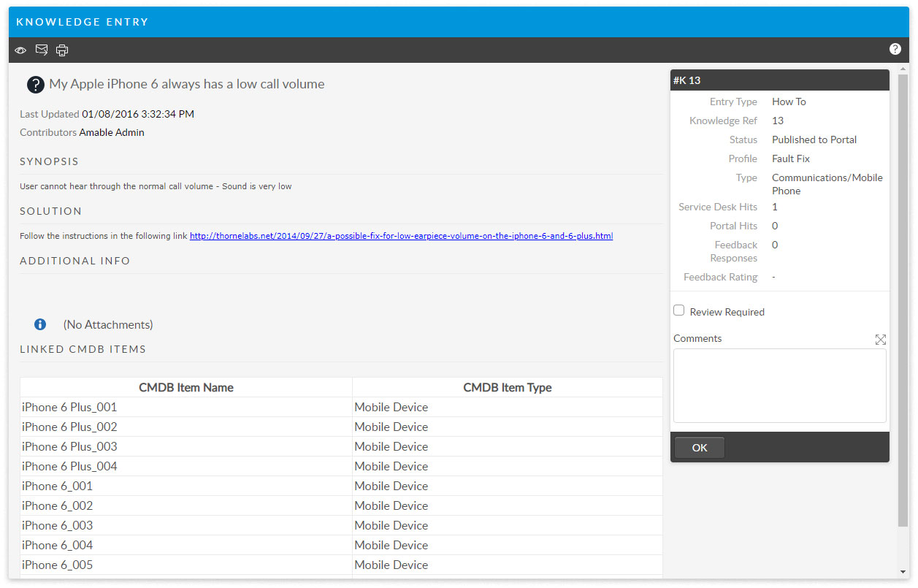The image size is (918, 588).
Task: Select the iPhone 6_003 row
Action: click(341, 525)
